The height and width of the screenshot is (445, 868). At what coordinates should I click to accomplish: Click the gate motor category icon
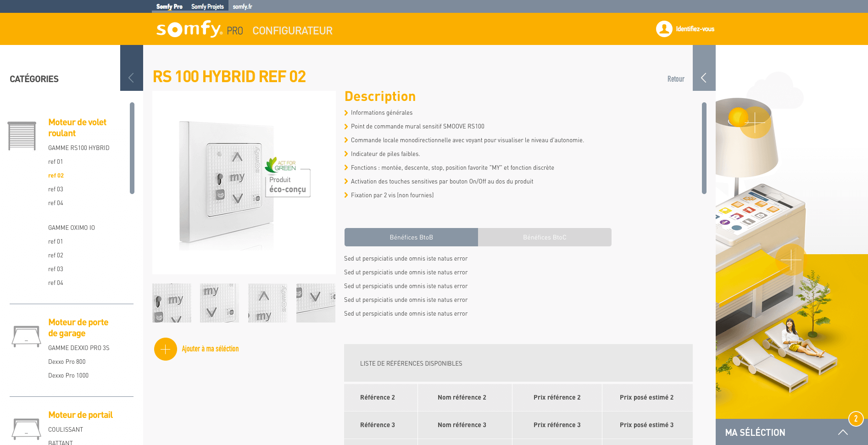click(26, 429)
